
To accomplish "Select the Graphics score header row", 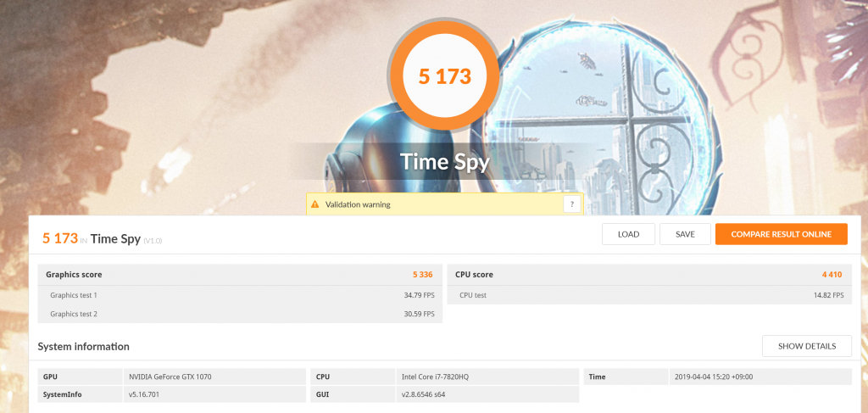I will [x=240, y=275].
